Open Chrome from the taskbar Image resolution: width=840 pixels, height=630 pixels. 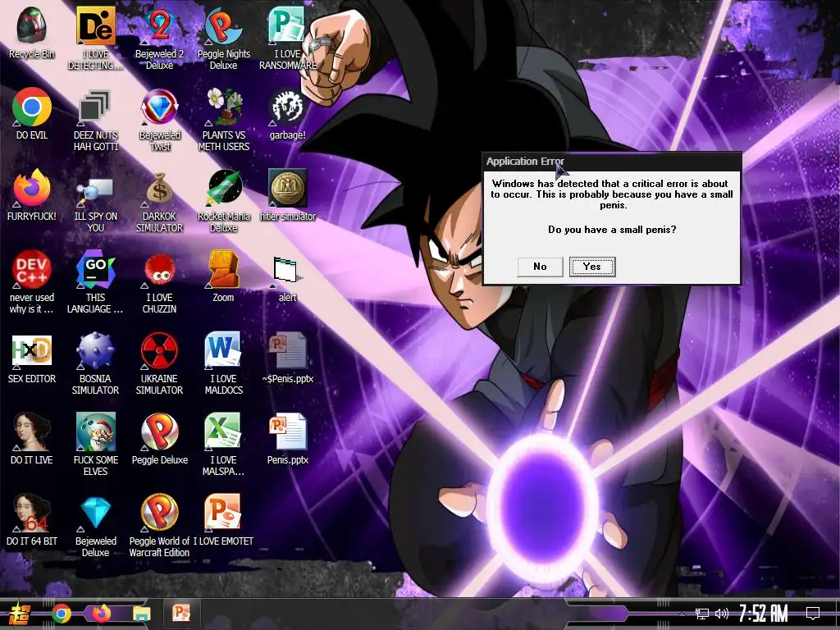pyautogui.click(x=62, y=614)
